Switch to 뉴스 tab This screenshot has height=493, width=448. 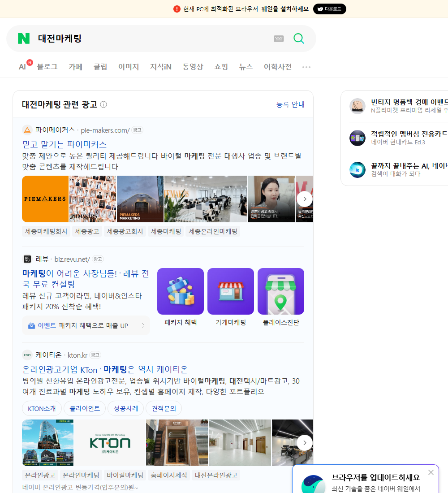tap(246, 67)
